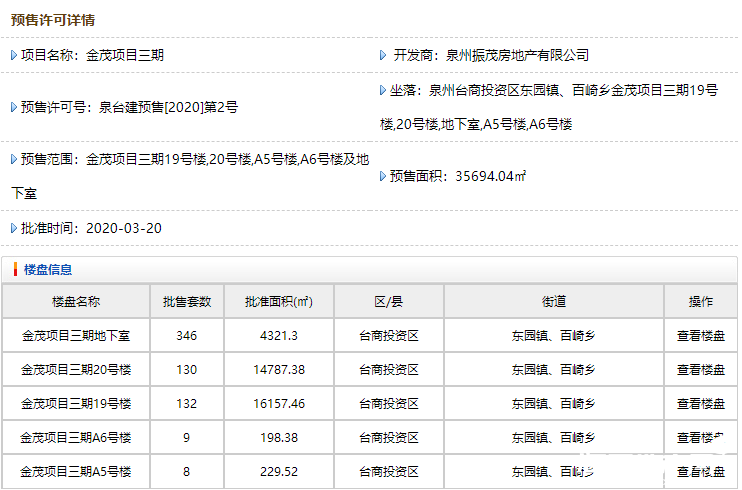This screenshot has height=490, width=742.
Task: Click the arrow icon beside 开发商
Action: [x=383, y=55]
